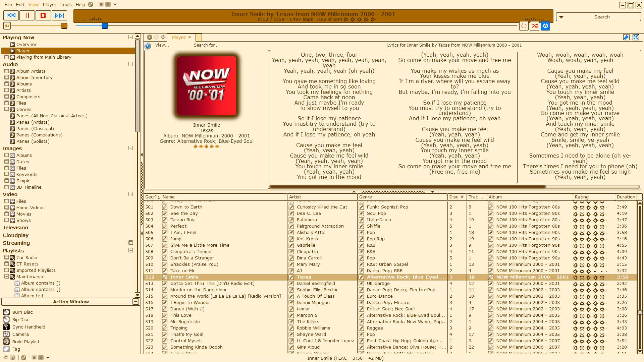Click the Search input field

pos(602,17)
